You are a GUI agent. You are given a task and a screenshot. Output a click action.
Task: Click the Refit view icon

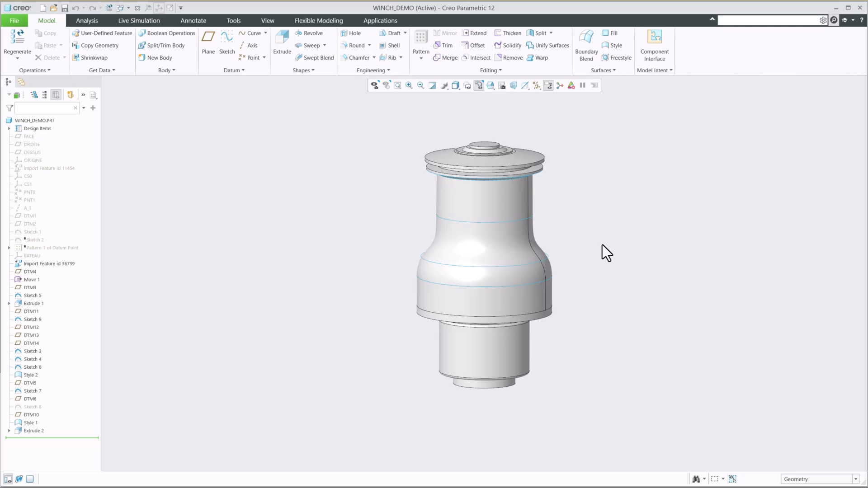point(398,85)
